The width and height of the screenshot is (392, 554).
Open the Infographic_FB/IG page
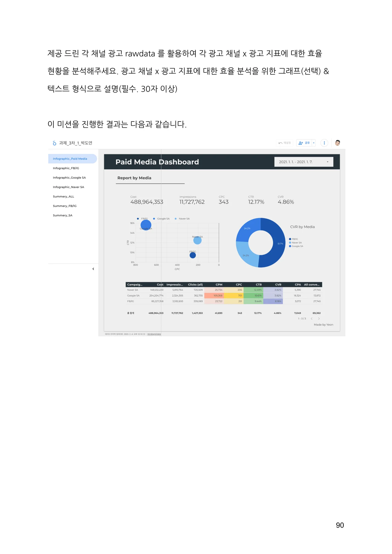pos(66,168)
